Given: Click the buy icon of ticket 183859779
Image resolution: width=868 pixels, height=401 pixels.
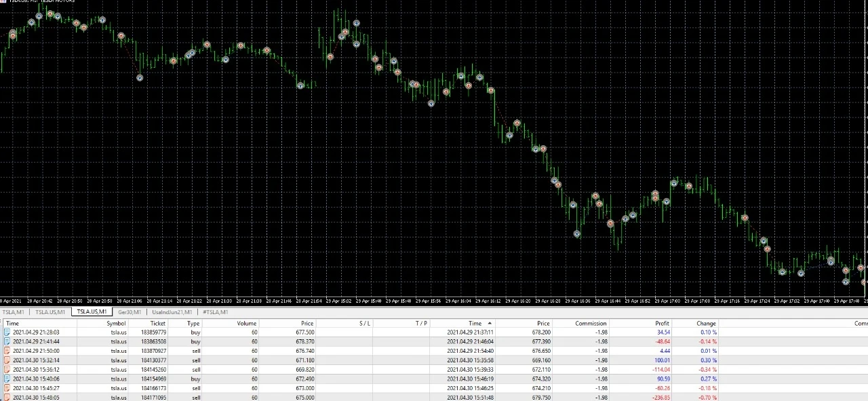Looking at the screenshot, I should [x=7, y=332].
